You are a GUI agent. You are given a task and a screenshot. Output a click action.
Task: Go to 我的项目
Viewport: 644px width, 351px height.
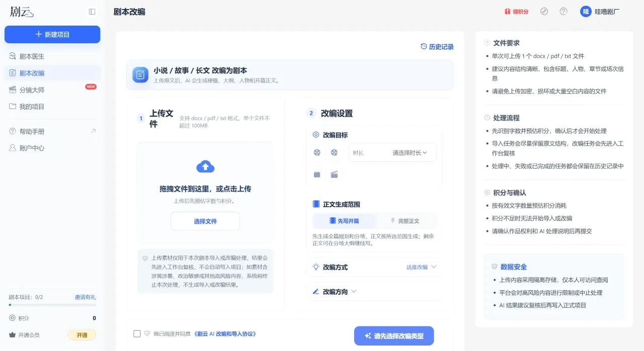click(x=52, y=107)
